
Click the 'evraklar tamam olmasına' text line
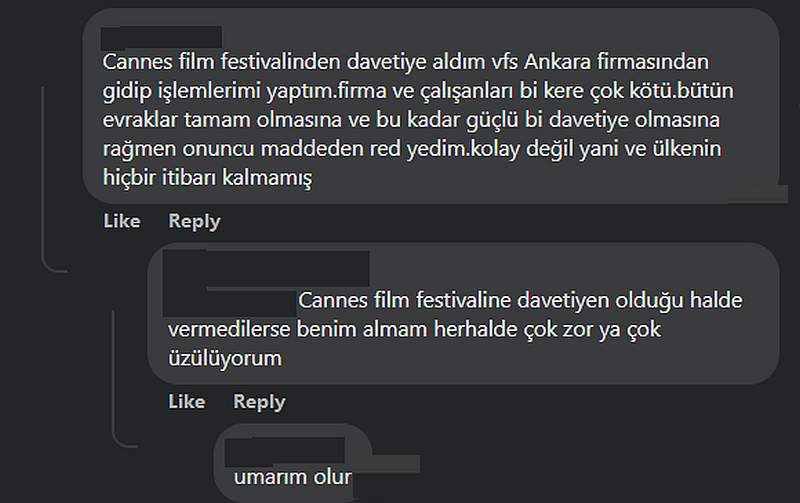pos(411,120)
